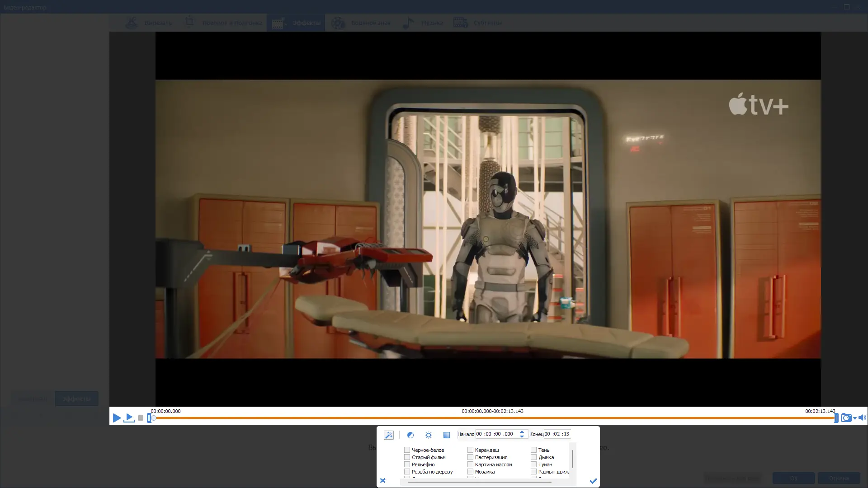868x488 pixels.
Task: Confirm effects with the blue checkmark
Action: point(593,481)
